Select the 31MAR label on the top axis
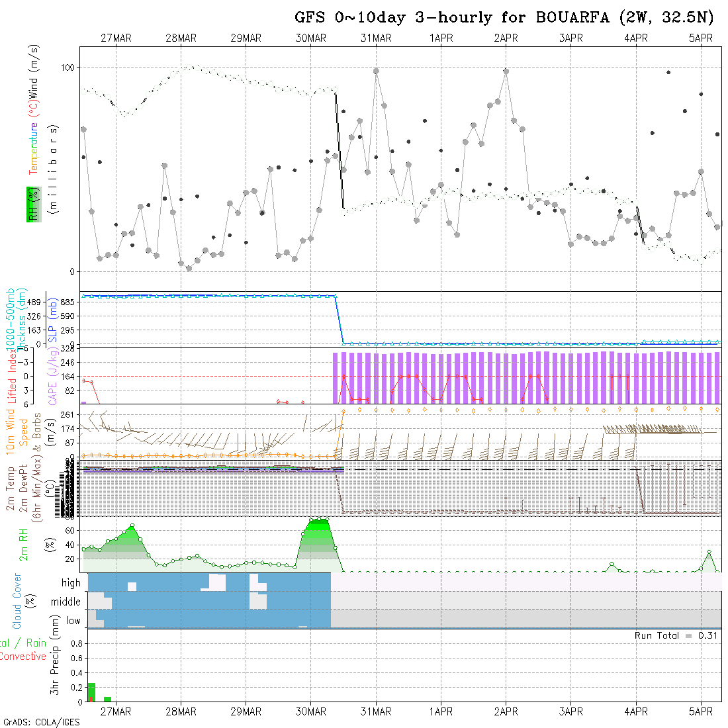 click(x=376, y=38)
